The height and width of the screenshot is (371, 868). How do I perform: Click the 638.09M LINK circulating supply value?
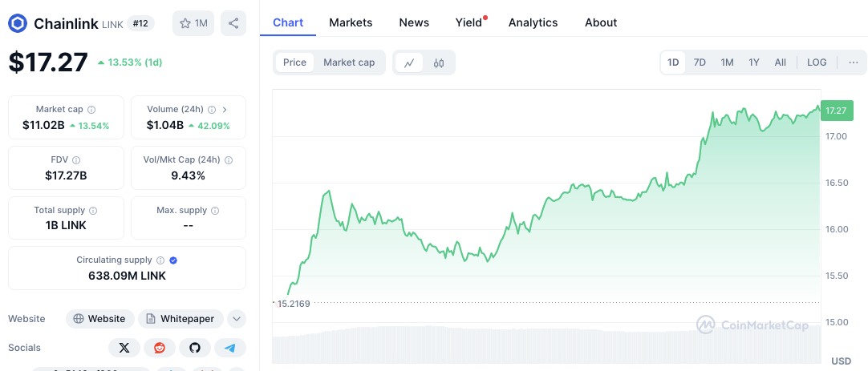click(x=127, y=276)
